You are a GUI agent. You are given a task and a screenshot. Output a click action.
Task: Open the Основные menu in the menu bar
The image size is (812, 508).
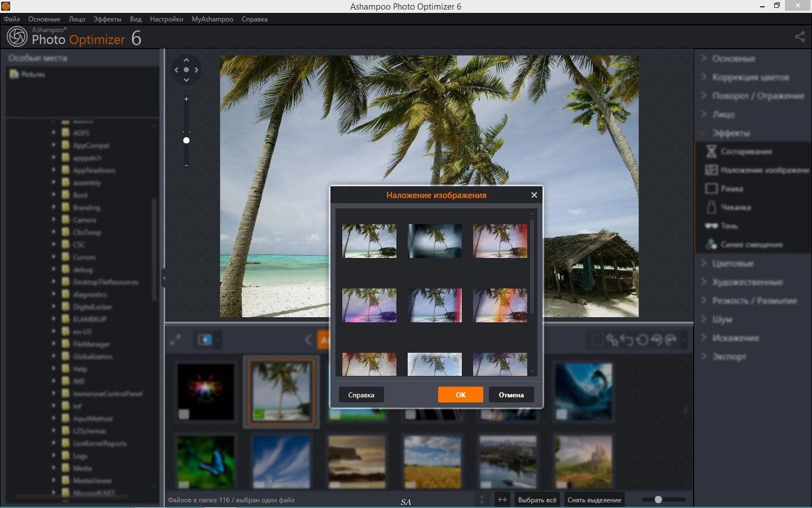(44, 19)
